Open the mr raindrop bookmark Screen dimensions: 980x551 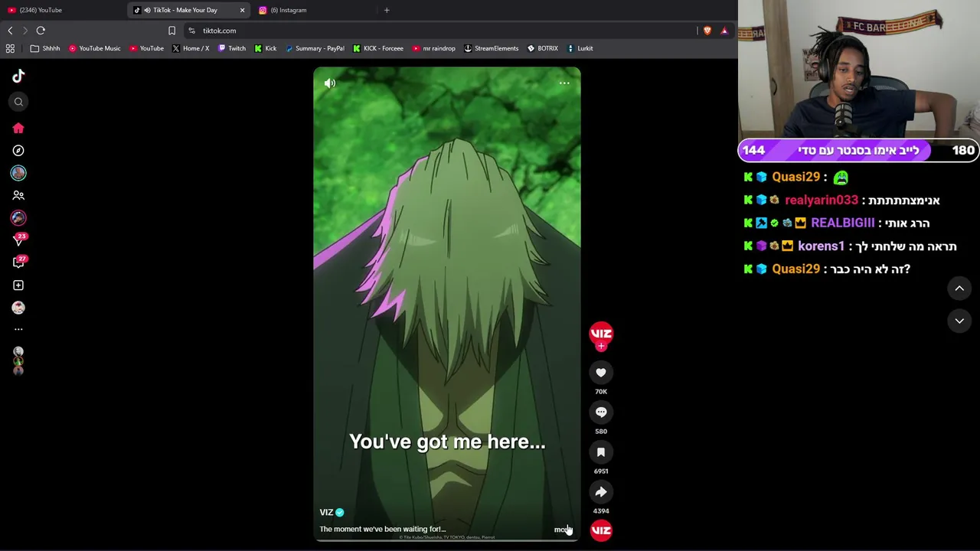click(433, 48)
